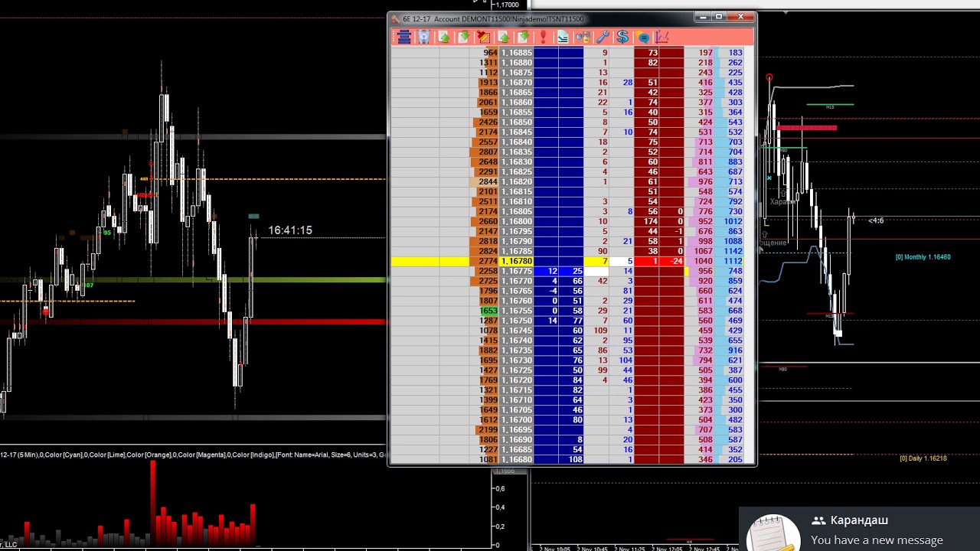Click the line chart toolbar icon

[662, 37]
